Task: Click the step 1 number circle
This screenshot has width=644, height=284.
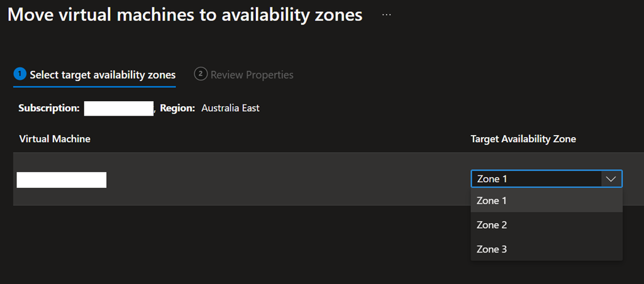Action: point(21,75)
